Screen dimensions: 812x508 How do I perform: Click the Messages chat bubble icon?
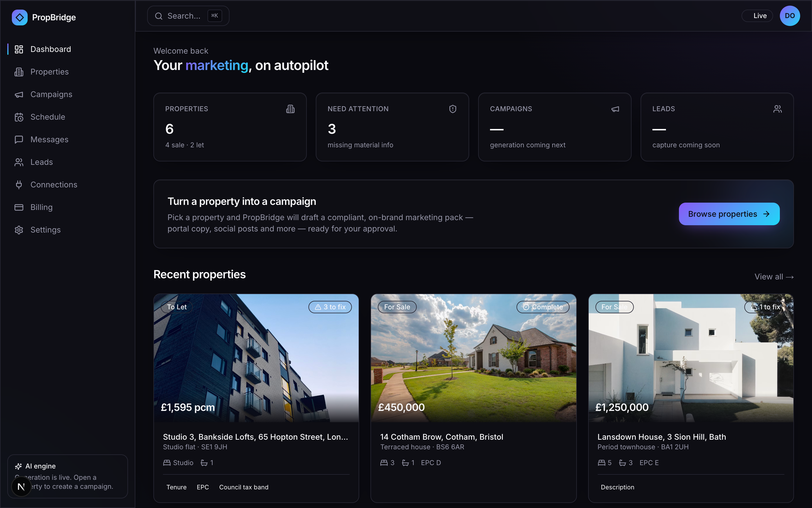[x=19, y=139]
